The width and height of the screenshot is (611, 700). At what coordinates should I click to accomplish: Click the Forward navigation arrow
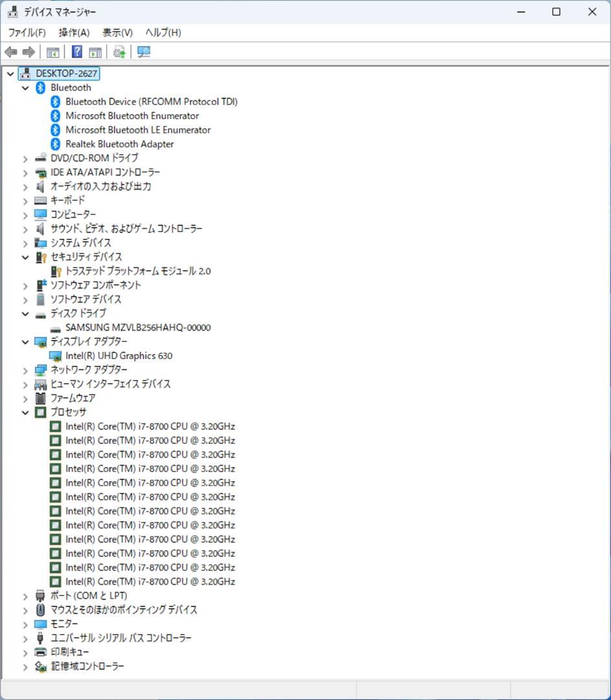point(29,52)
